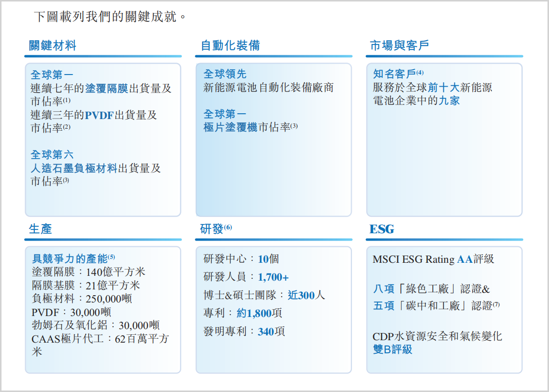
Task: Click the 知名客戶 label
Action: click(x=394, y=74)
